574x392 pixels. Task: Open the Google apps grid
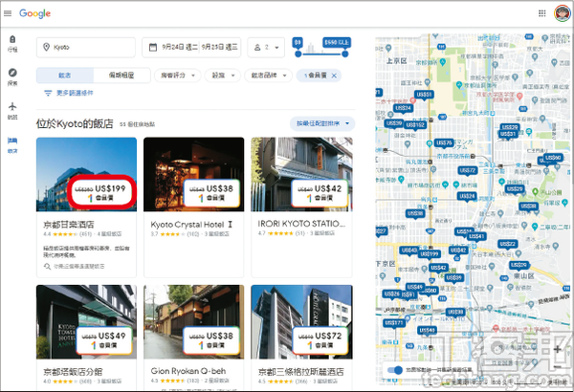(x=542, y=13)
